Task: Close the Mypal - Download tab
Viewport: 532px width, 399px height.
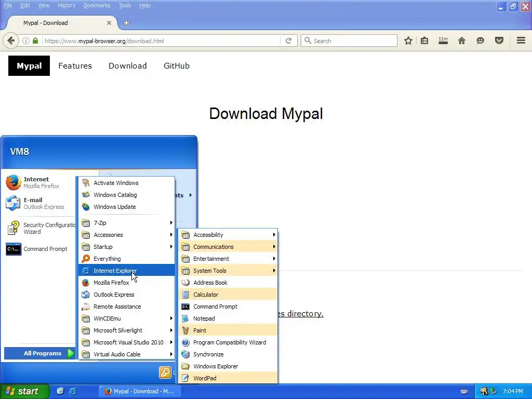Action: (109, 23)
